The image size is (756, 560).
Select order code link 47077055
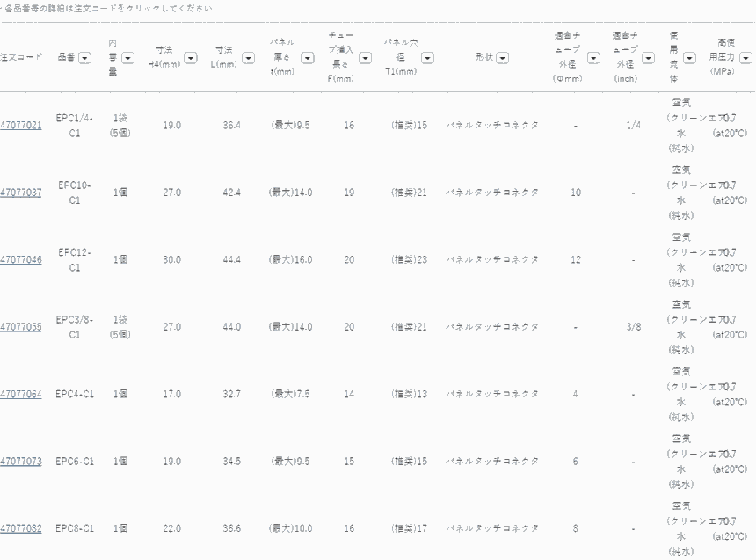[20, 327]
